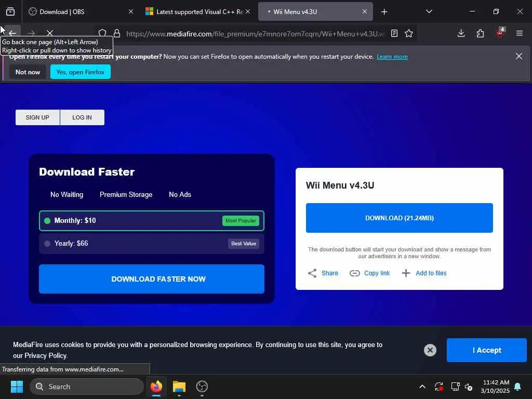Open a new tab
The image size is (532, 399).
(384, 12)
